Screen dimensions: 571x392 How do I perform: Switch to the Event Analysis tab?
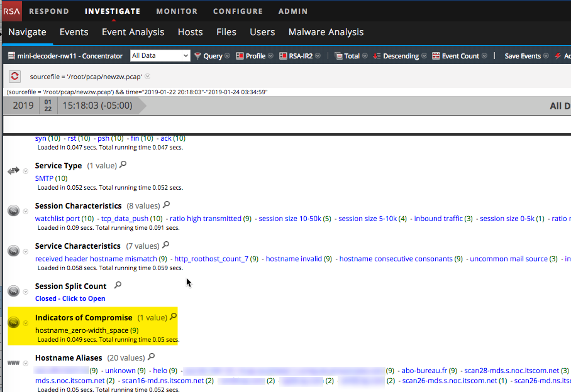pyautogui.click(x=133, y=32)
